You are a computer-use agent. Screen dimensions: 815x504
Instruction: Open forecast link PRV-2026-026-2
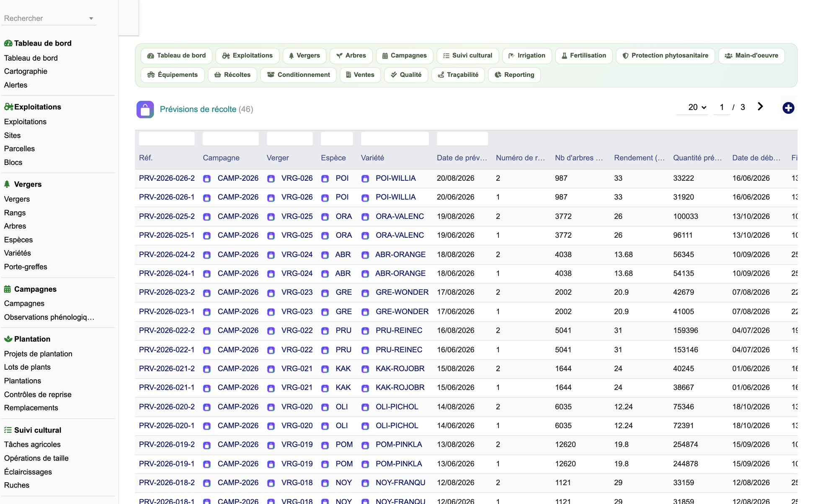click(167, 178)
